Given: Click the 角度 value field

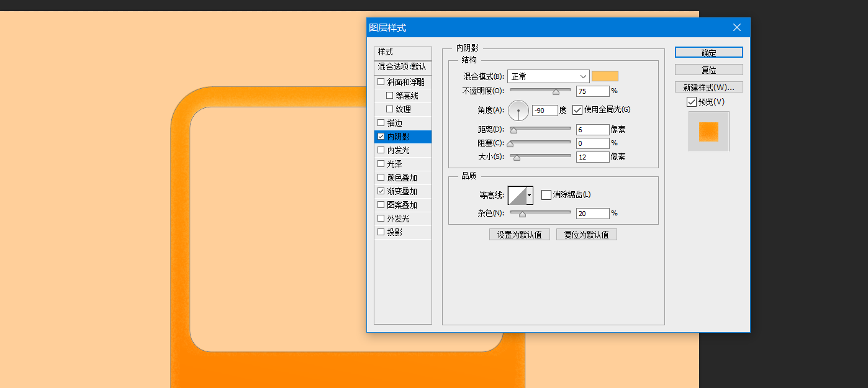Looking at the screenshot, I should click(545, 111).
